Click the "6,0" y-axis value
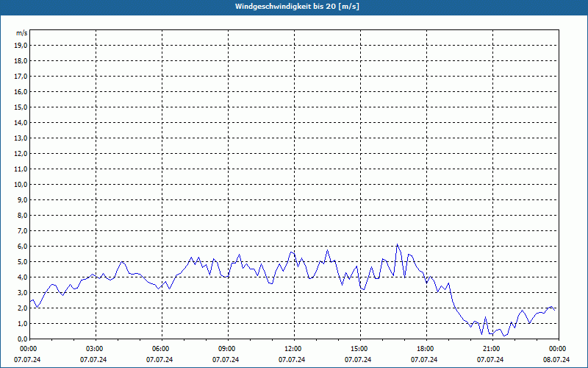This screenshot has height=368, width=588. 23,247
